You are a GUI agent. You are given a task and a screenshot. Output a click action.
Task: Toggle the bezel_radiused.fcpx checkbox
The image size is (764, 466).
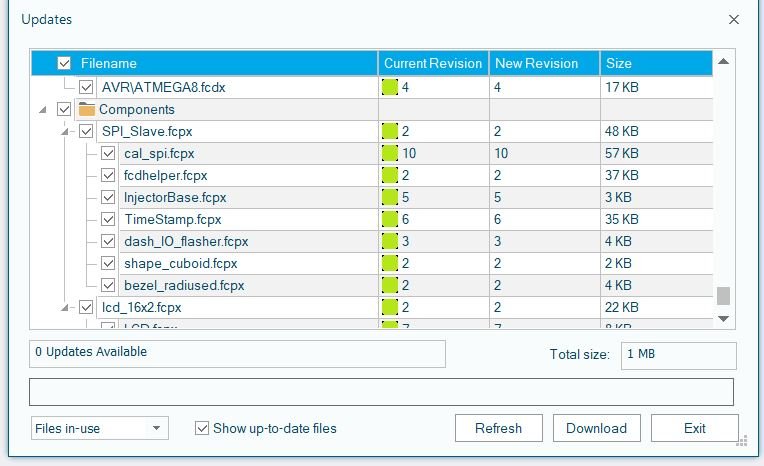pos(108,285)
